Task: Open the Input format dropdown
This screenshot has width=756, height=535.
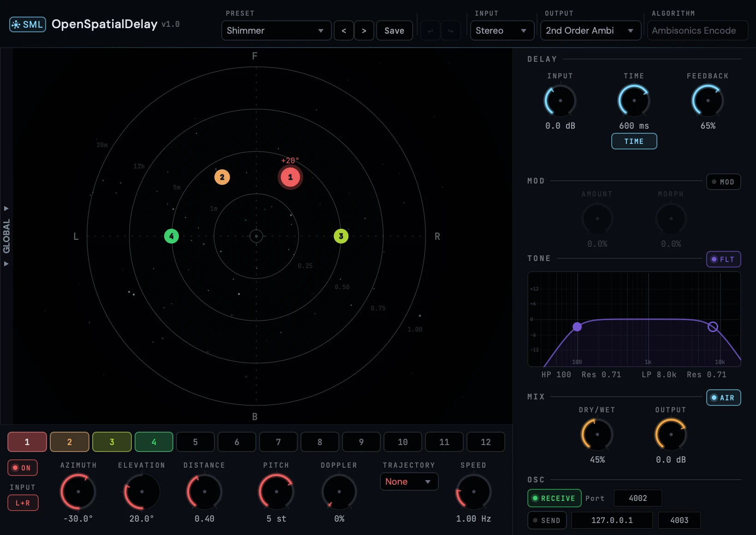Action: click(x=502, y=30)
